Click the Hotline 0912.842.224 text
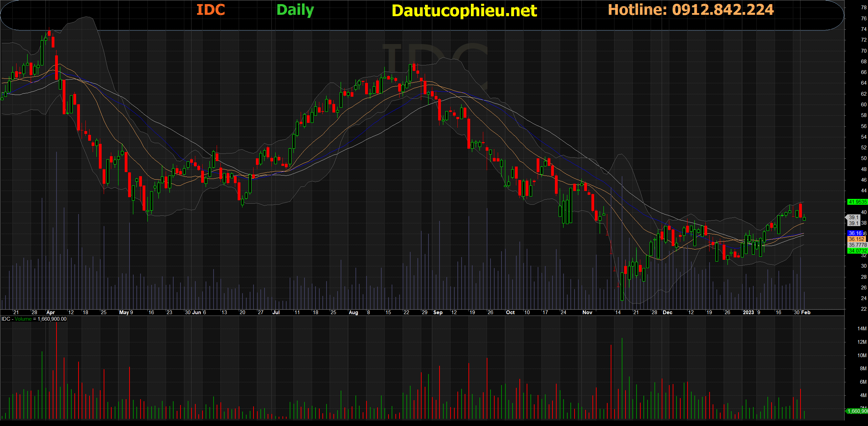The width and height of the screenshot is (868, 426). point(691,10)
